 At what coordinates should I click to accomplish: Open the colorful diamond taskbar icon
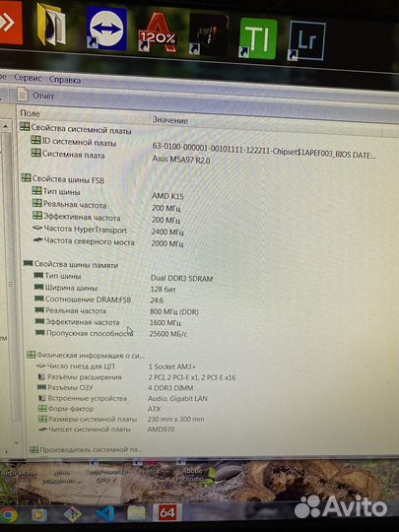(x=73, y=514)
